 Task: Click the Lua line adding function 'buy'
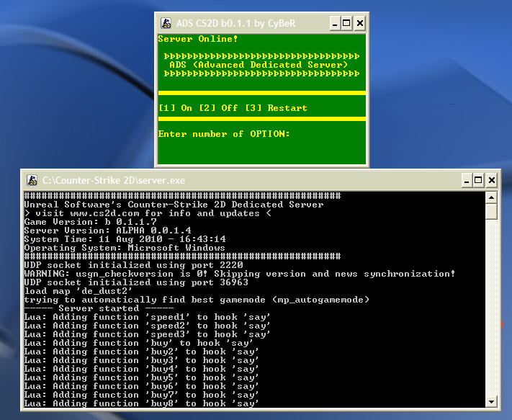point(139,343)
